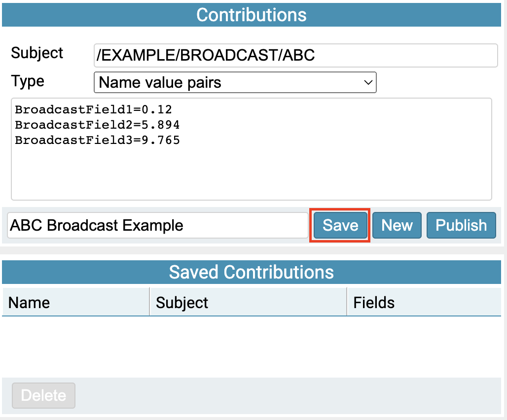Focus the ABC Broadcast Example name field
507x420 pixels.
click(158, 225)
